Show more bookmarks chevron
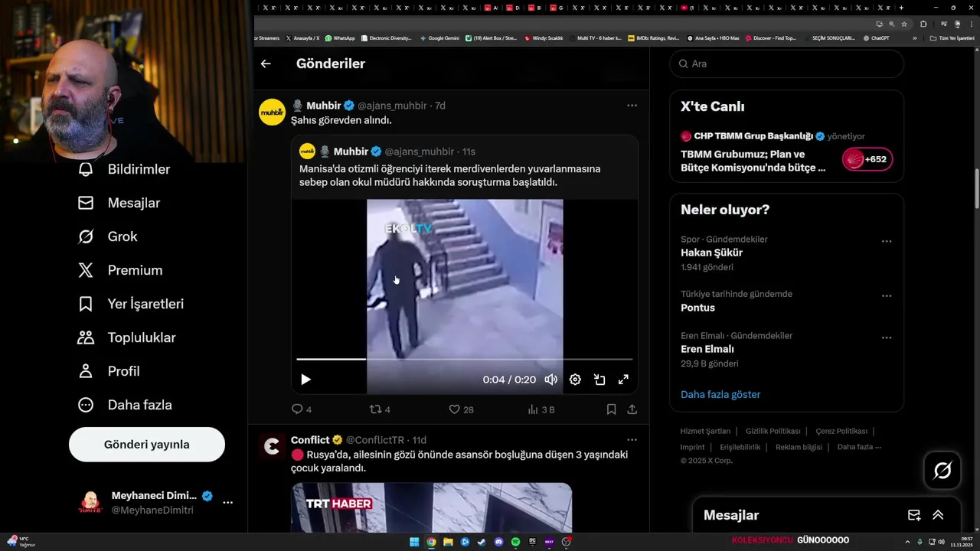 coord(915,38)
